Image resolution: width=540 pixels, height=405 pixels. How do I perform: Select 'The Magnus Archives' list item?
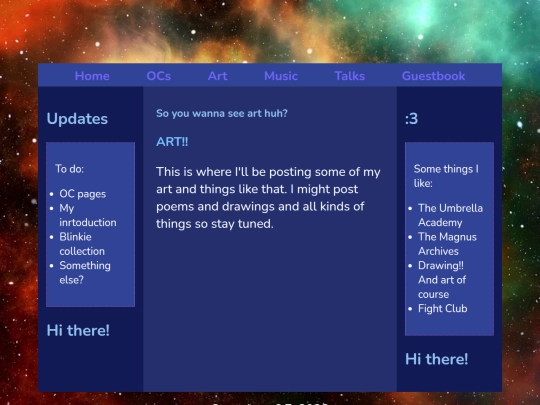447,244
